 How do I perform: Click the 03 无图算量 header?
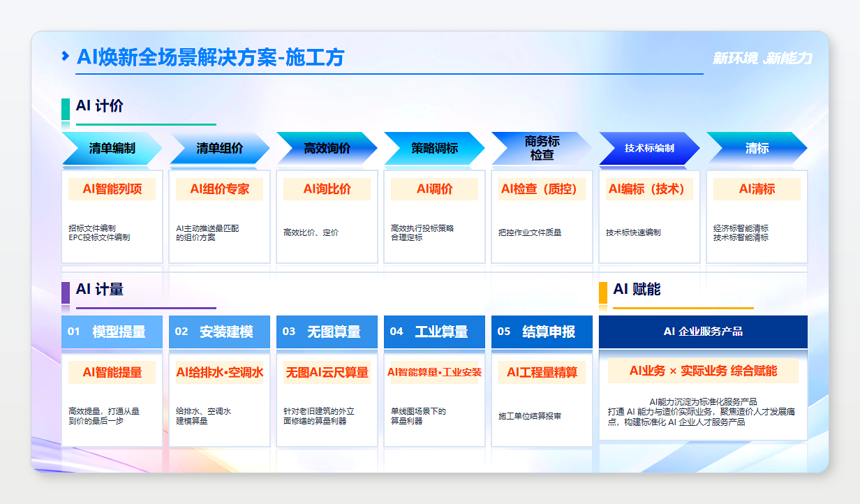click(327, 332)
